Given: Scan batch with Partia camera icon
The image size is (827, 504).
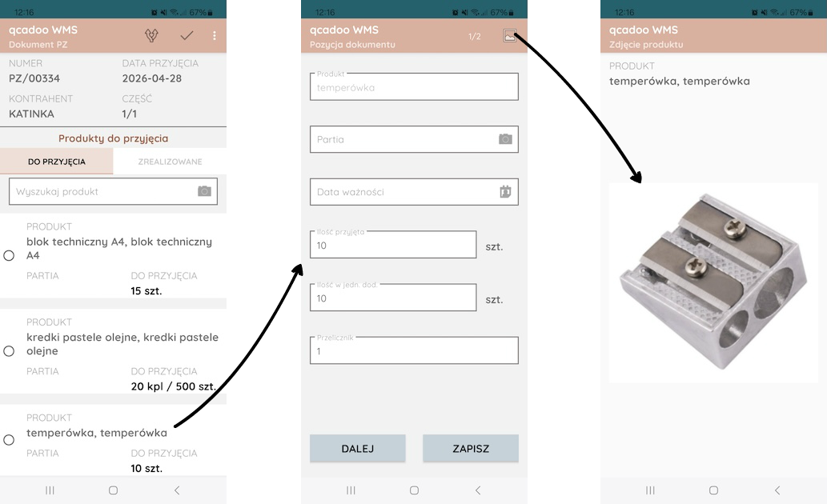Looking at the screenshot, I should coord(505,138).
